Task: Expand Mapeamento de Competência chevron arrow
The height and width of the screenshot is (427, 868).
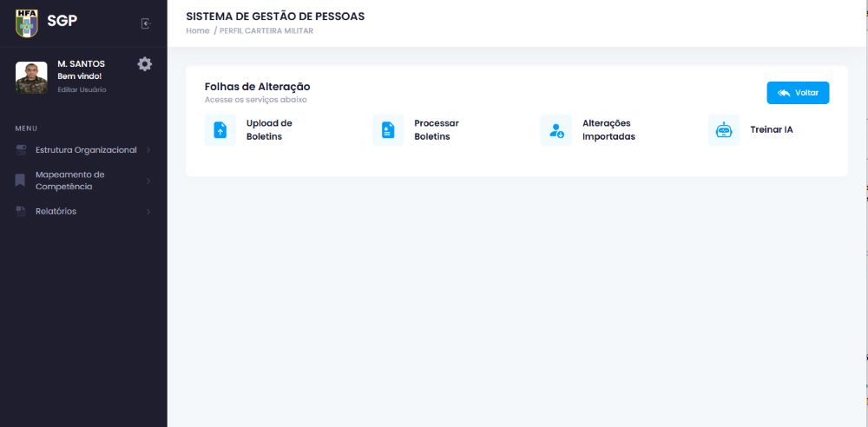Action: (148, 181)
